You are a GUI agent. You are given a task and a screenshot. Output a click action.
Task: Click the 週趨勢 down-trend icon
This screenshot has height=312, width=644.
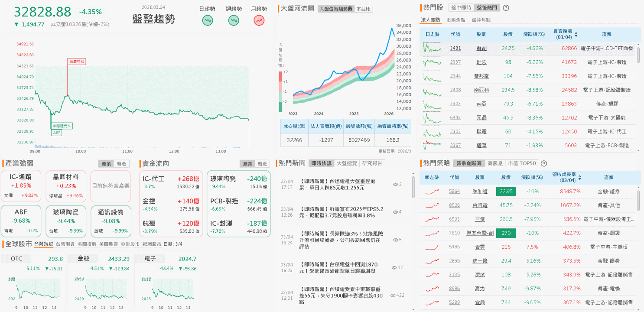coord(234,20)
